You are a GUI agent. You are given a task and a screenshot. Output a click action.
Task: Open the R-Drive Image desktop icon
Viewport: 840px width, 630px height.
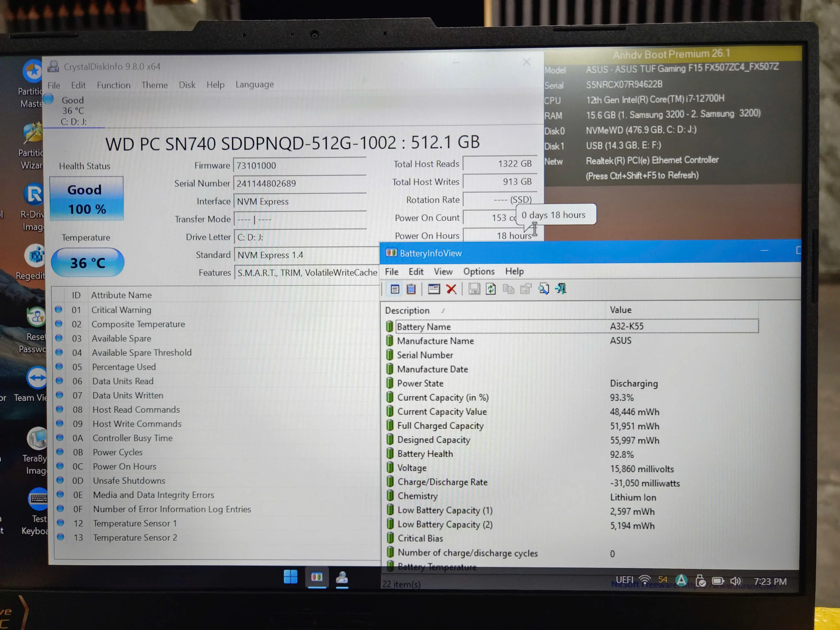(x=33, y=207)
